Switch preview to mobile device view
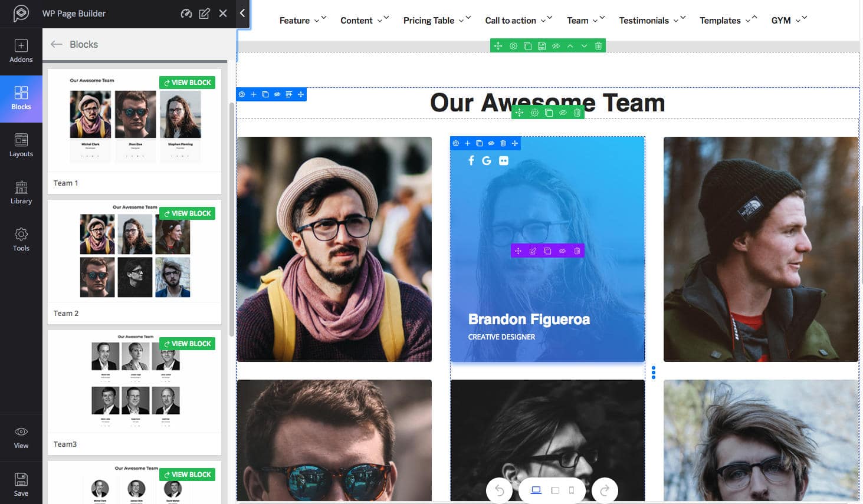This screenshot has height=504, width=863. click(570, 490)
